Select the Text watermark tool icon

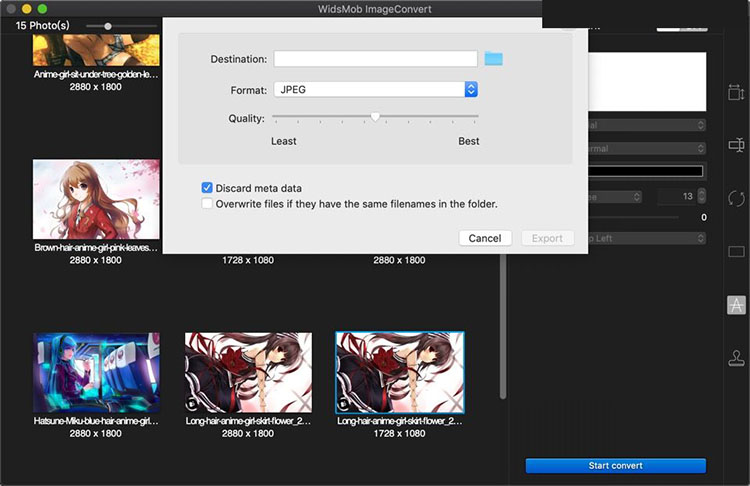(736, 305)
